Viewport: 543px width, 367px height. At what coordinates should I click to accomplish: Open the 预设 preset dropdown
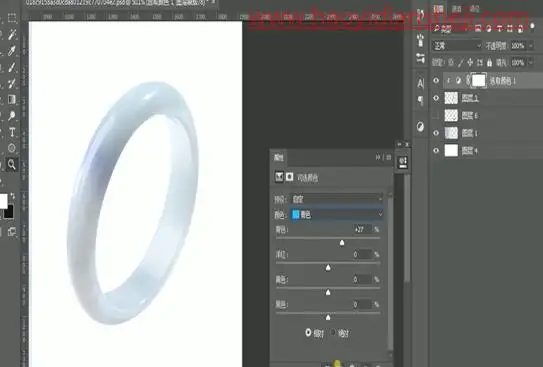coord(337,199)
